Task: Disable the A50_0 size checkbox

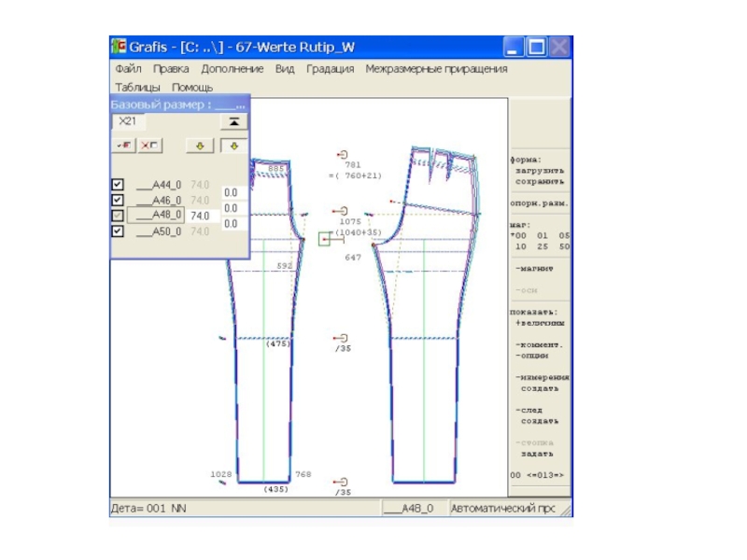Action: click(x=118, y=231)
